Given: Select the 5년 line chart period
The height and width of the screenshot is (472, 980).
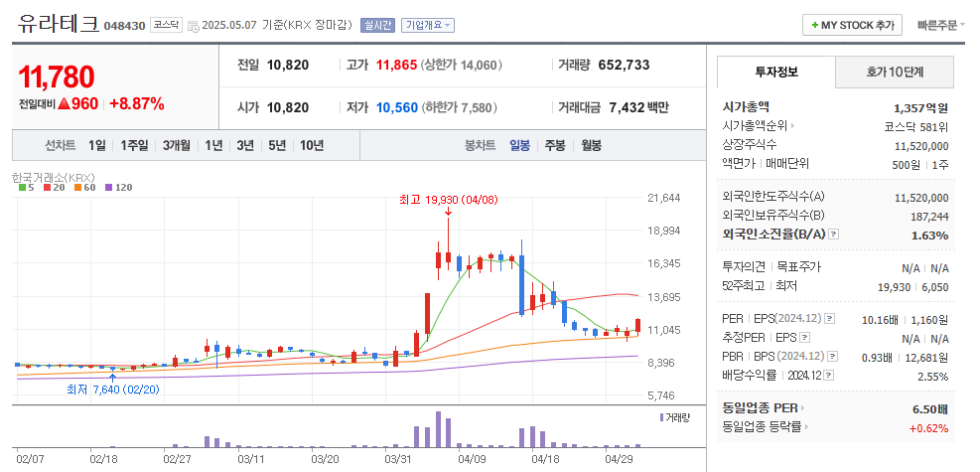Looking at the screenshot, I should click(x=277, y=145).
